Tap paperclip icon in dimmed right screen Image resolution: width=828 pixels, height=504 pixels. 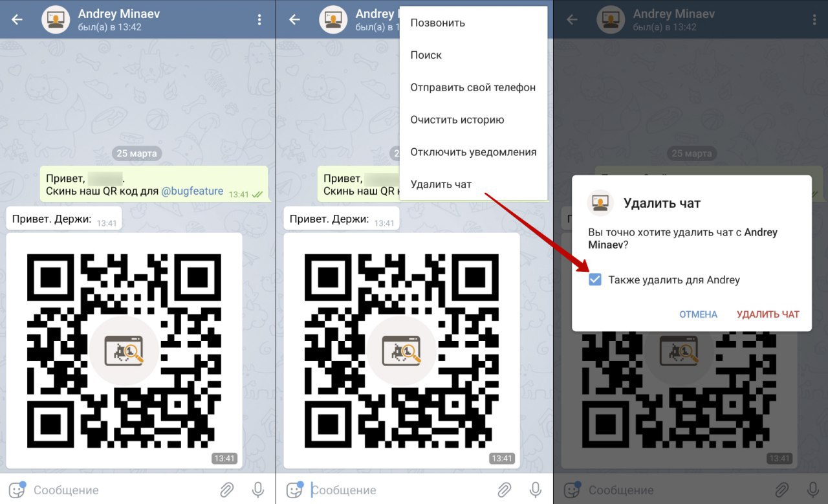[781, 490]
